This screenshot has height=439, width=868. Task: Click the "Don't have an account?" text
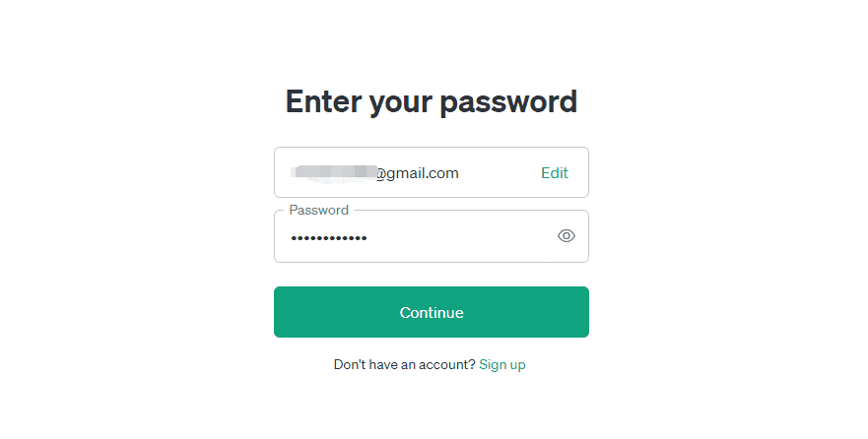(405, 365)
